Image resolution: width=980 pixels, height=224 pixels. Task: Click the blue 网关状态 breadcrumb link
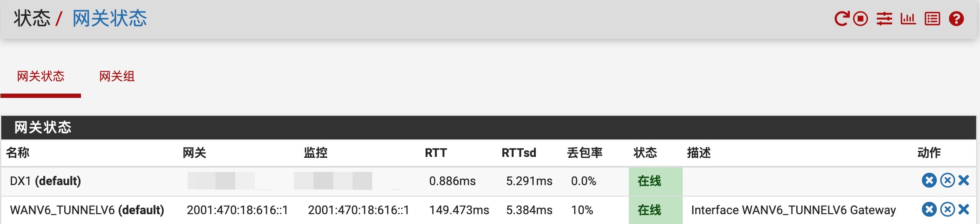tap(110, 19)
